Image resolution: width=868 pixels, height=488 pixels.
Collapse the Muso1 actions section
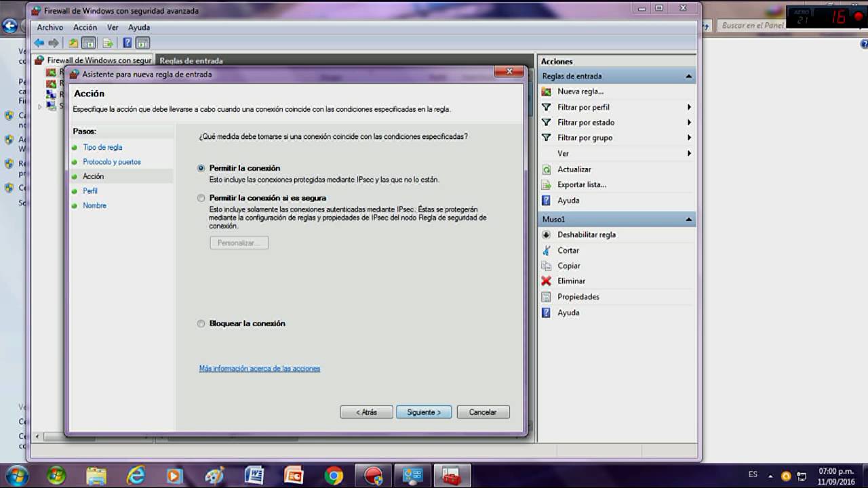click(x=689, y=220)
